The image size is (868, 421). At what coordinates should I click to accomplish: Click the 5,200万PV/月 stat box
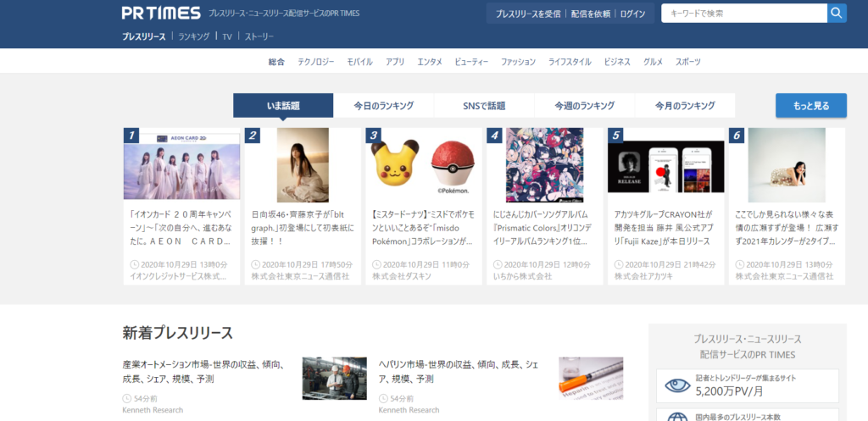(x=748, y=385)
